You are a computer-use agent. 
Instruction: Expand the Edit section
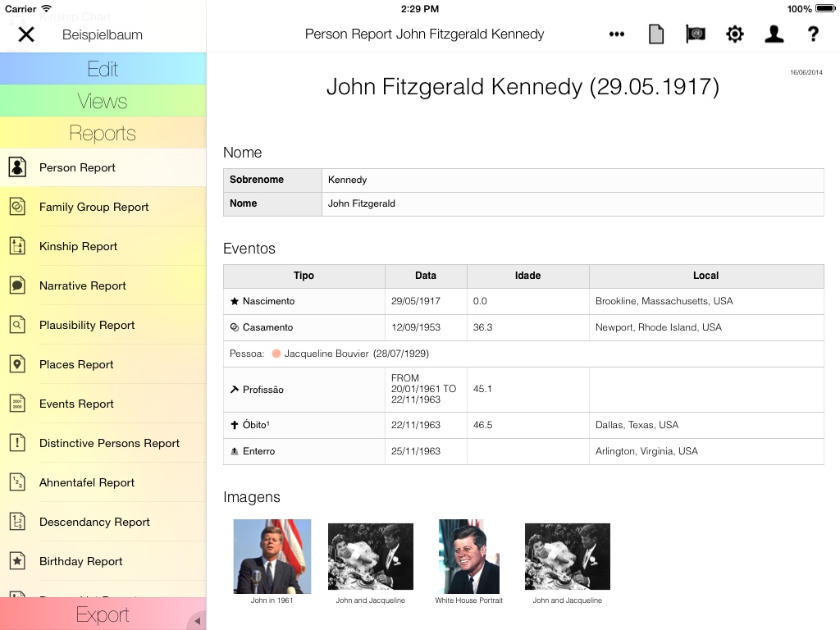tap(103, 69)
